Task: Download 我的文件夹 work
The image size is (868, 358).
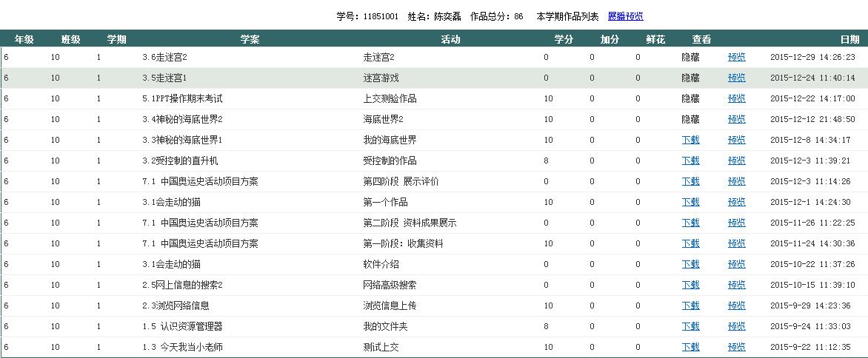Action: [690, 326]
